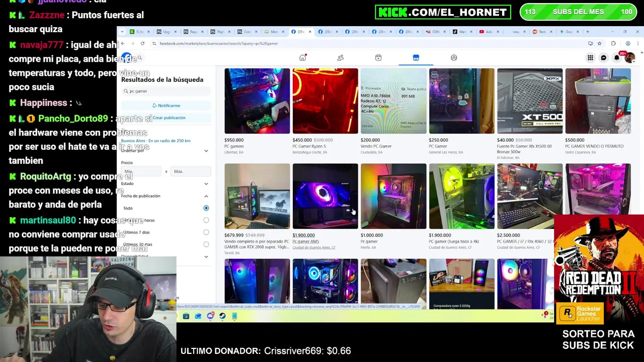
Task: Click the SUBS DEL MES progress bar
Action: (579, 12)
